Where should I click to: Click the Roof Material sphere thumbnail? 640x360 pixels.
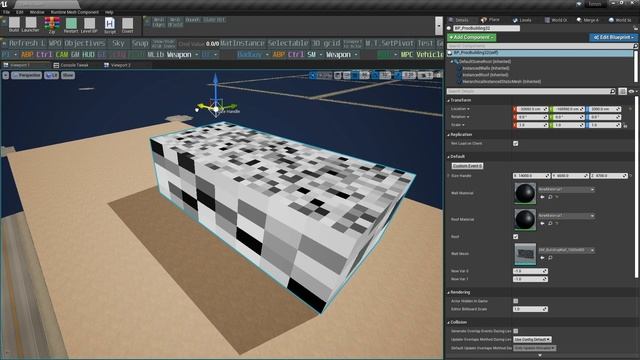(x=525, y=219)
